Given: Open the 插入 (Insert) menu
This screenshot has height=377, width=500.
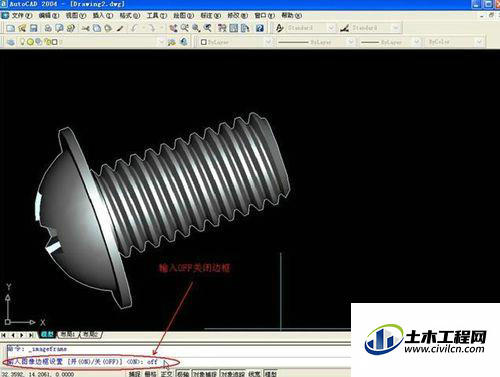Looking at the screenshot, I should click(103, 15).
